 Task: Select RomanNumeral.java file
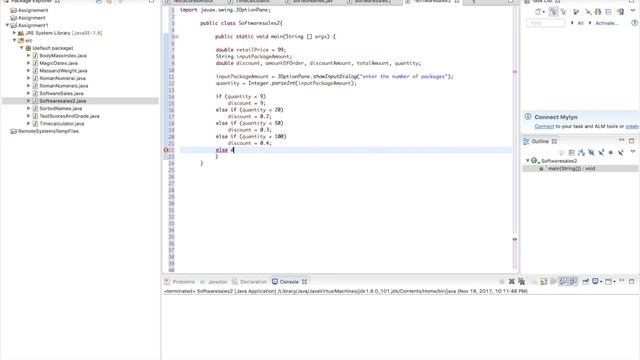(62, 78)
